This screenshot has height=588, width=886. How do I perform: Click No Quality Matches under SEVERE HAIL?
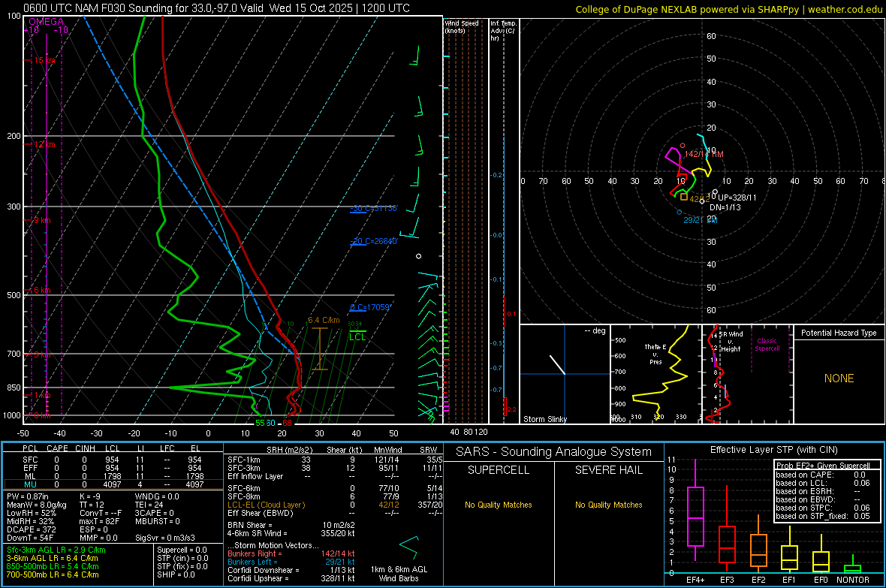click(x=608, y=505)
